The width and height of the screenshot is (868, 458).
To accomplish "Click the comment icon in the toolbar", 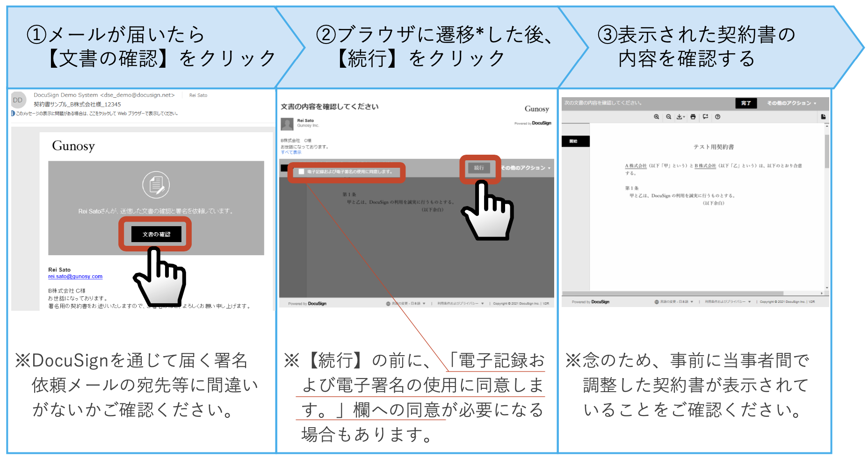I will coord(705,117).
